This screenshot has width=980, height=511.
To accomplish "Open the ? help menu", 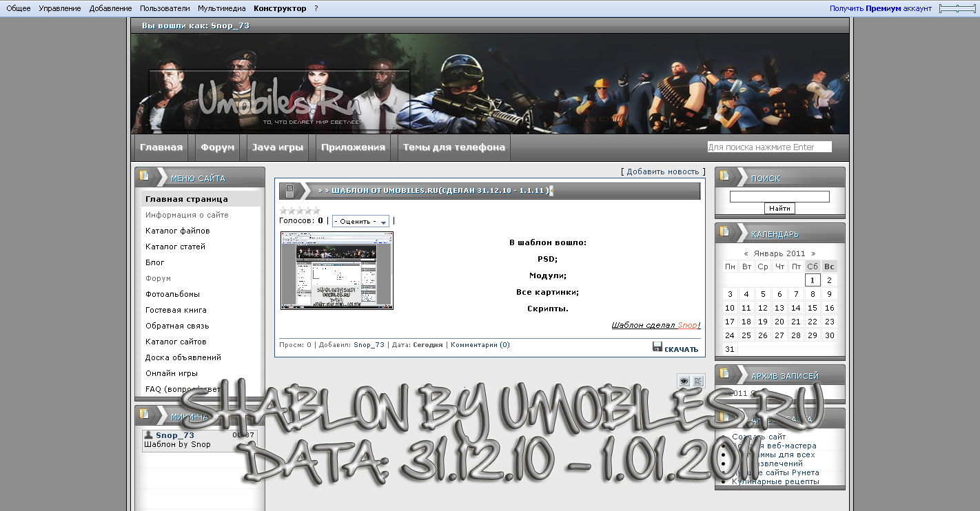I will tap(316, 8).
